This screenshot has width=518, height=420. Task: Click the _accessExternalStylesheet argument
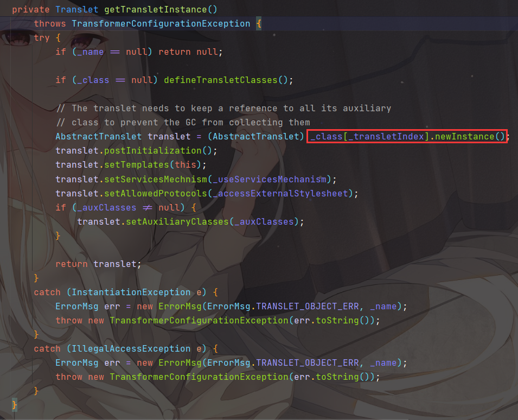tap(280, 193)
